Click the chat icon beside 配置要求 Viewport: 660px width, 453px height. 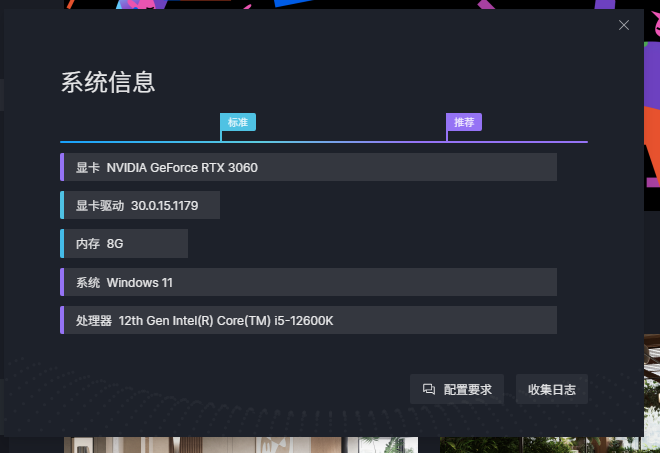pyautogui.click(x=429, y=390)
